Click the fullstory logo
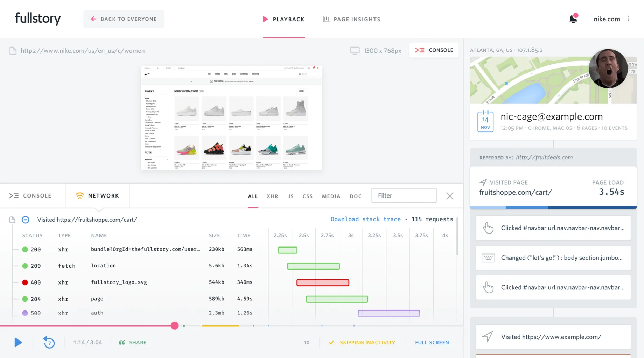The width and height of the screenshot is (644, 358). (38, 19)
